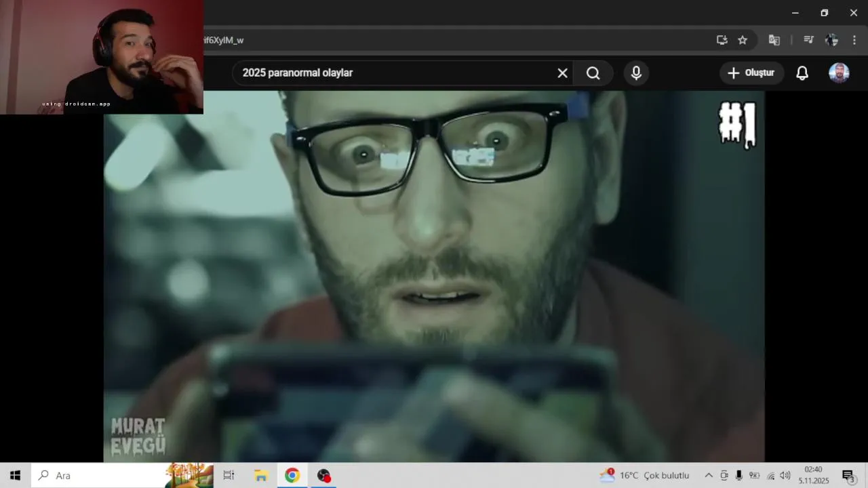Minimize the Chrome window
The height and width of the screenshot is (488, 868).
pyautogui.click(x=795, y=13)
